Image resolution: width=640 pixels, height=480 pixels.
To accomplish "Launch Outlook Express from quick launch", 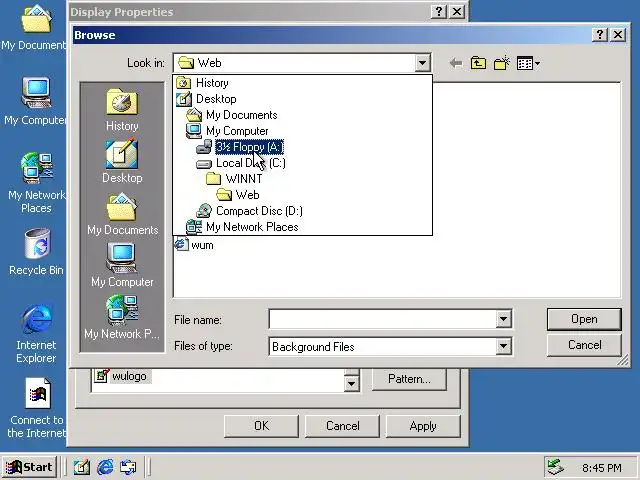I will [128, 467].
